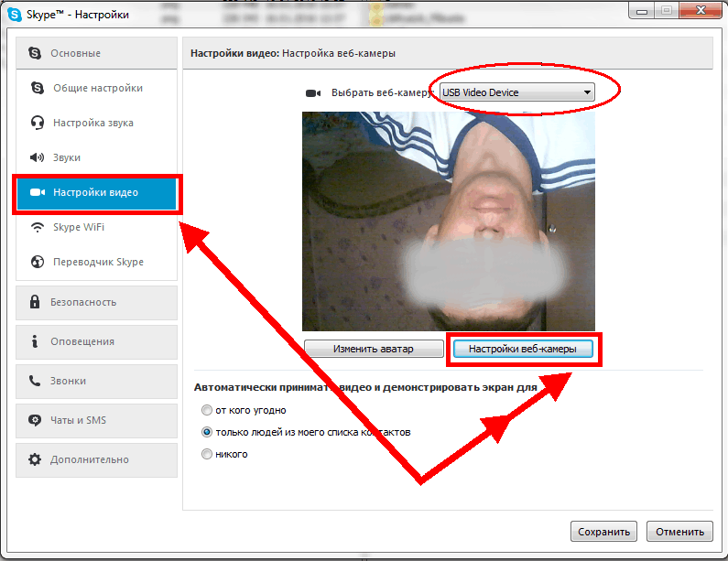
Task: Open the Общие настройки section
Action: tap(97, 88)
